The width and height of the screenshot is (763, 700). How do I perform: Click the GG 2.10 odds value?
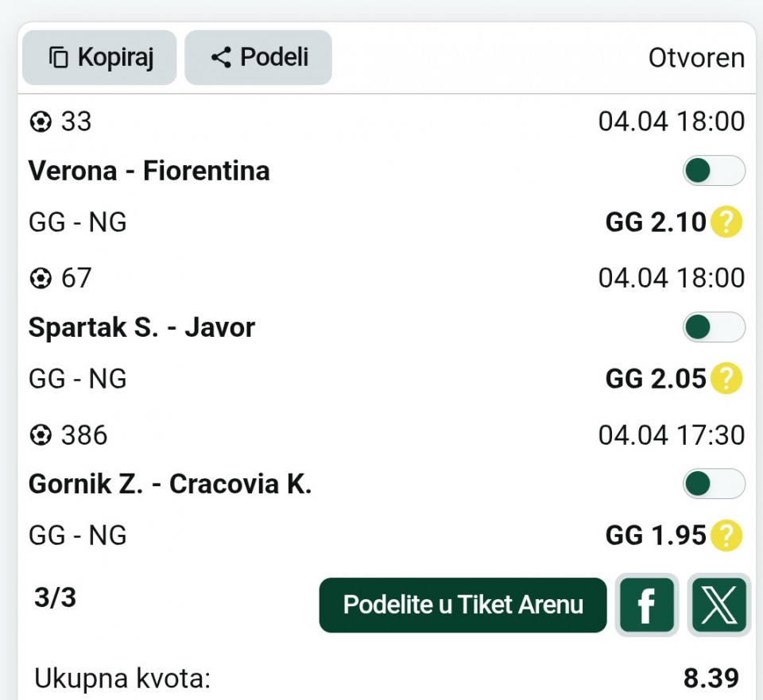pyautogui.click(x=656, y=222)
